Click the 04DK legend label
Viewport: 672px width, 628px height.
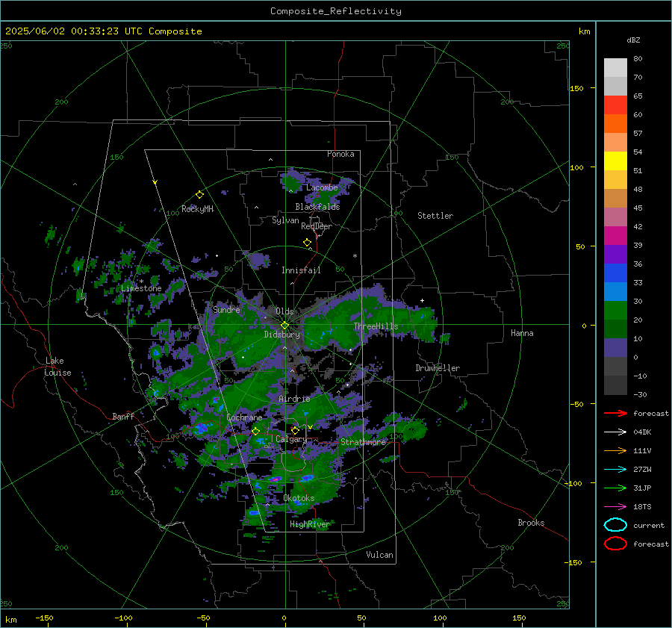642,432
